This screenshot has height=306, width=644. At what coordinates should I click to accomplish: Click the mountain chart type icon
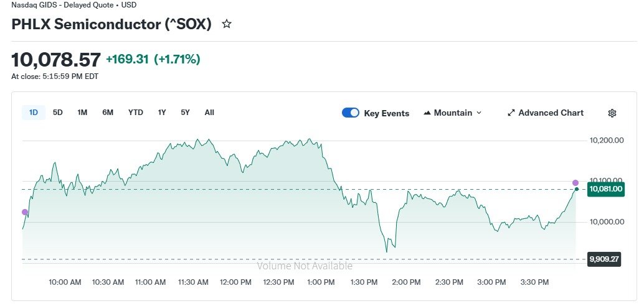427,113
